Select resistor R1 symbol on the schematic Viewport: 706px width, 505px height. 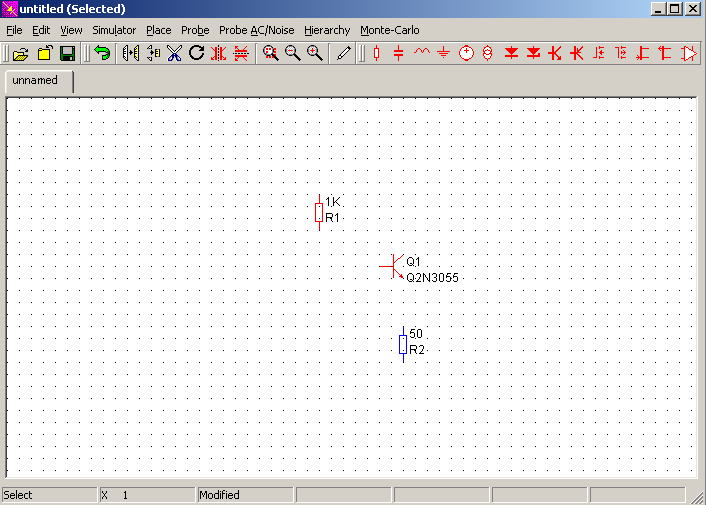click(x=319, y=212)
